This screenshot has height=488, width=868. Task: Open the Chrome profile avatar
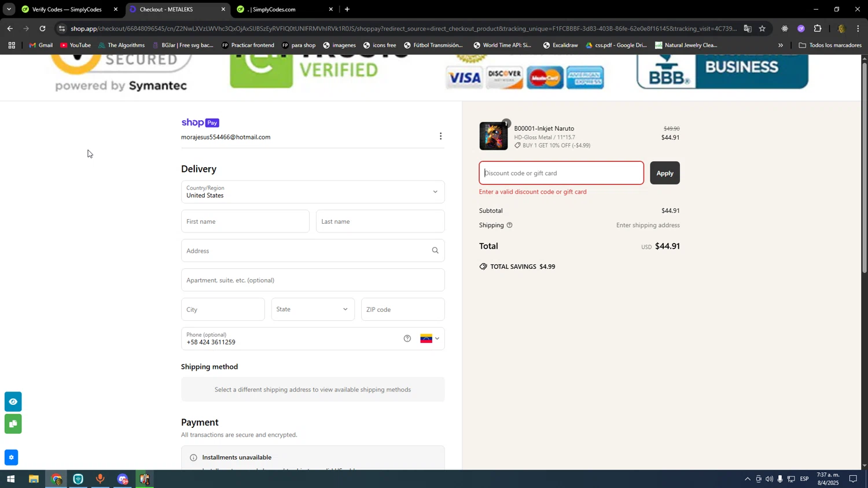point(841,28)
